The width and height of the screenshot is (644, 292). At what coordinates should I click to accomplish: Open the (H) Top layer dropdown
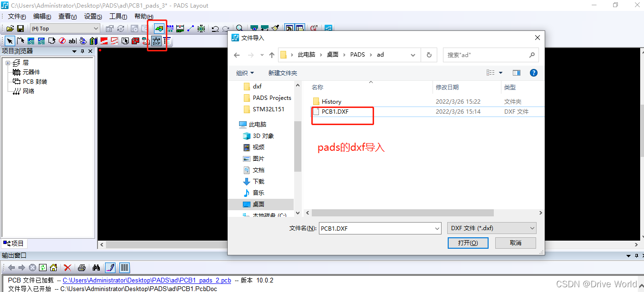[65, 29]
